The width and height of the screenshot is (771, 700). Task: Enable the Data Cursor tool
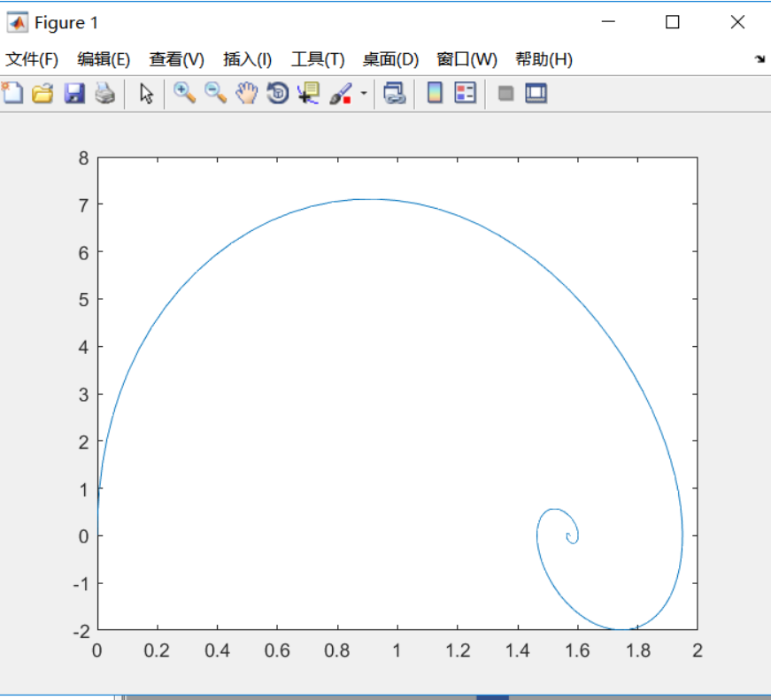click(309, 93)
